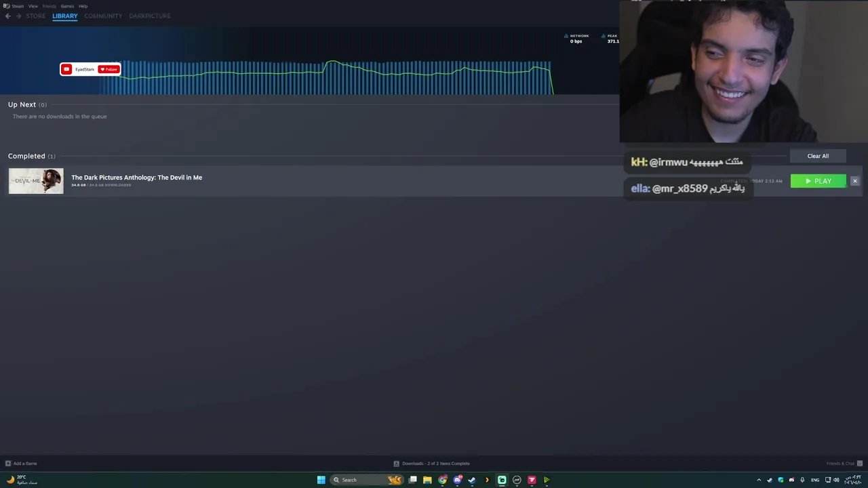Open the Friends menu

(50, 6)
